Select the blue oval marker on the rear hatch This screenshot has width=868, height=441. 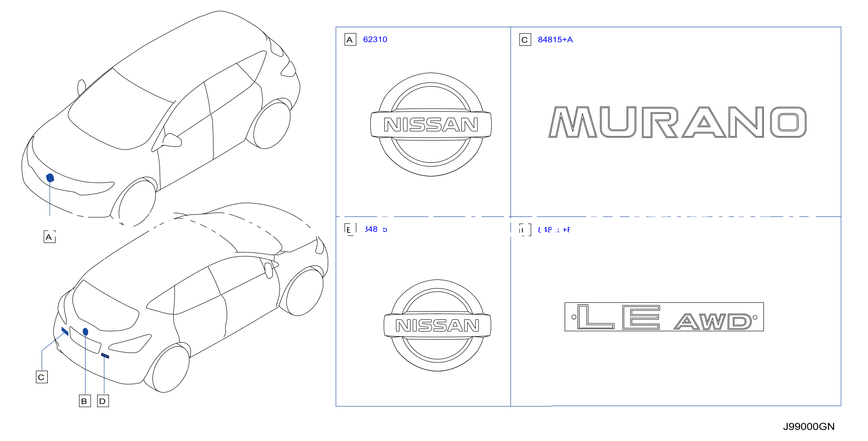pyautogui.click(x=86, y=332)
